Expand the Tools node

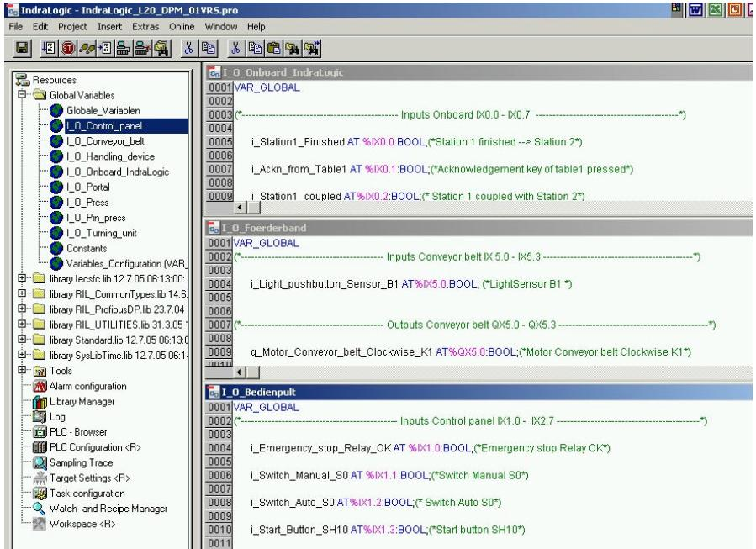(x=22, y=370)
